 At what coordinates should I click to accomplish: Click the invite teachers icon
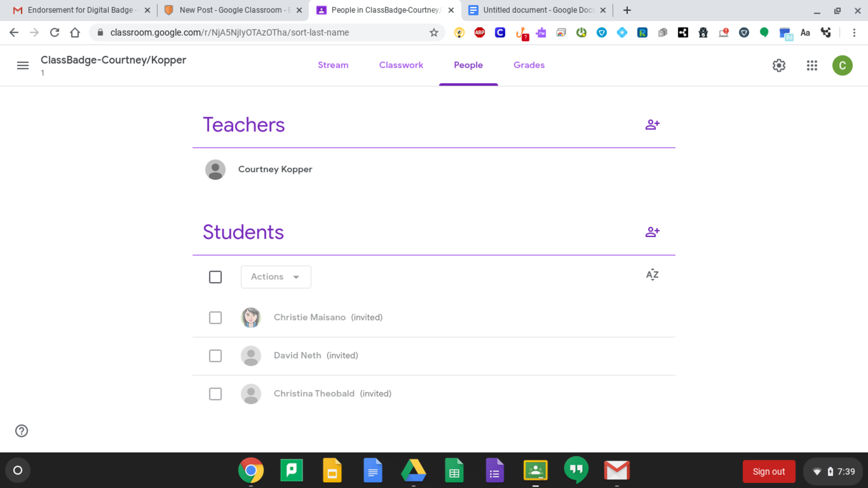(652, 125)
